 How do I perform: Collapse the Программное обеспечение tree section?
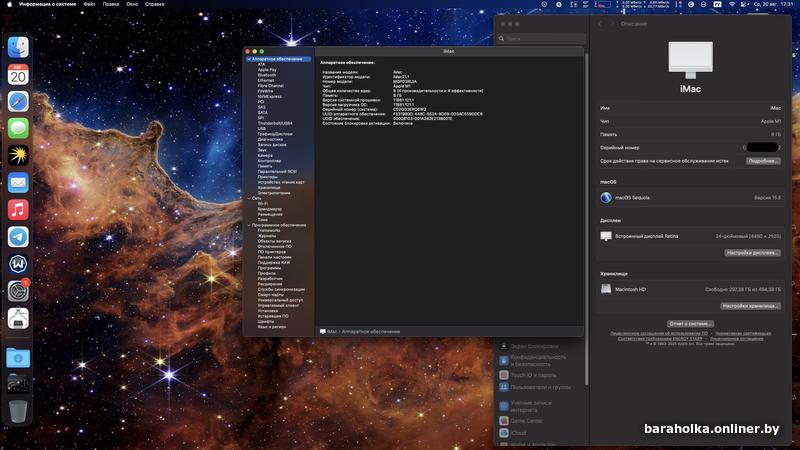pyautogui.click(x=249, y=225)
